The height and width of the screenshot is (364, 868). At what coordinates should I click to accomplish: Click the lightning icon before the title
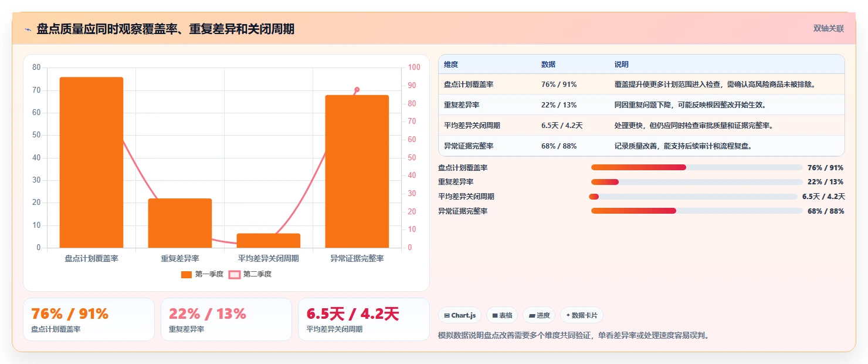click(28, 29)
